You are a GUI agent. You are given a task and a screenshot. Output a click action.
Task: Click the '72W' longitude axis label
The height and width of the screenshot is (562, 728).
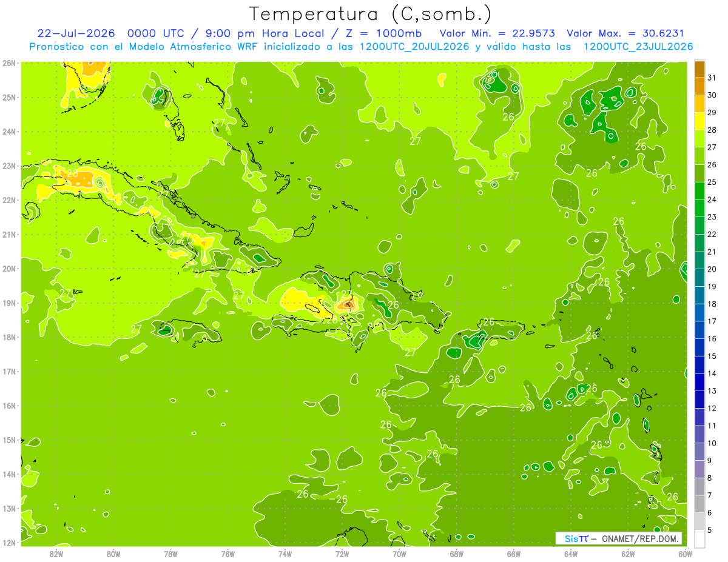342,554
